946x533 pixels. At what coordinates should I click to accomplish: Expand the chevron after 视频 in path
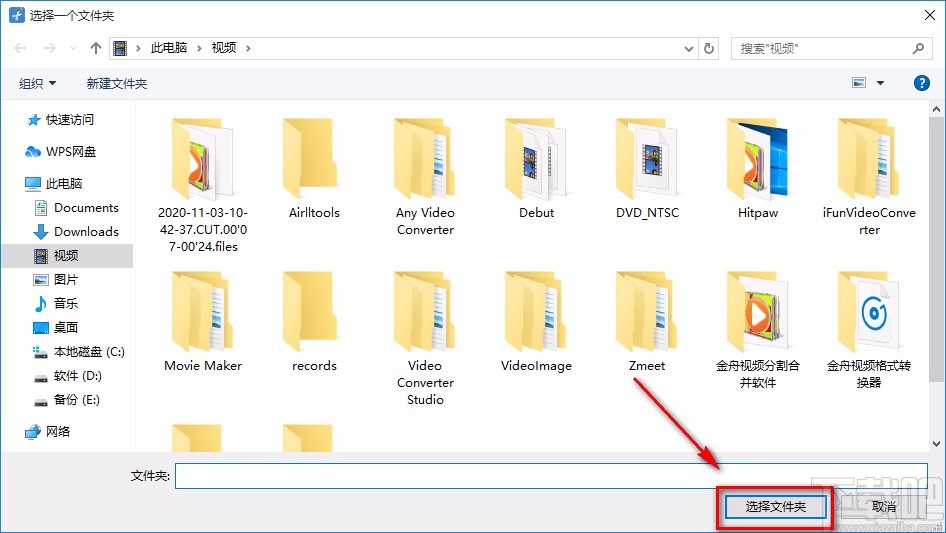[x=248, y=48]
